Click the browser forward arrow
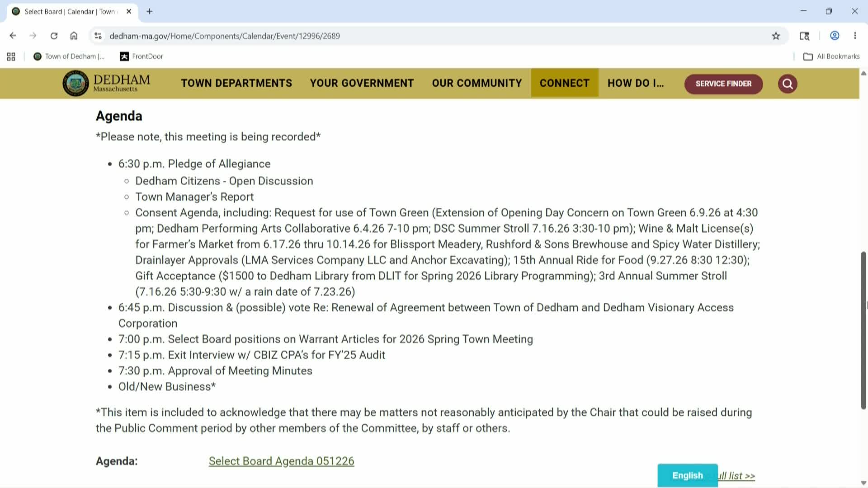 (x=33, y=36)
